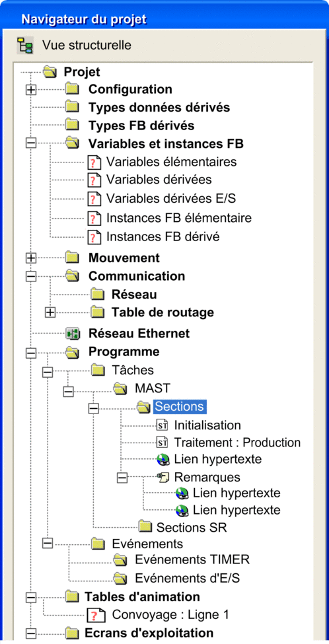Expand the Table de routage node

click(x=50, y=312)
